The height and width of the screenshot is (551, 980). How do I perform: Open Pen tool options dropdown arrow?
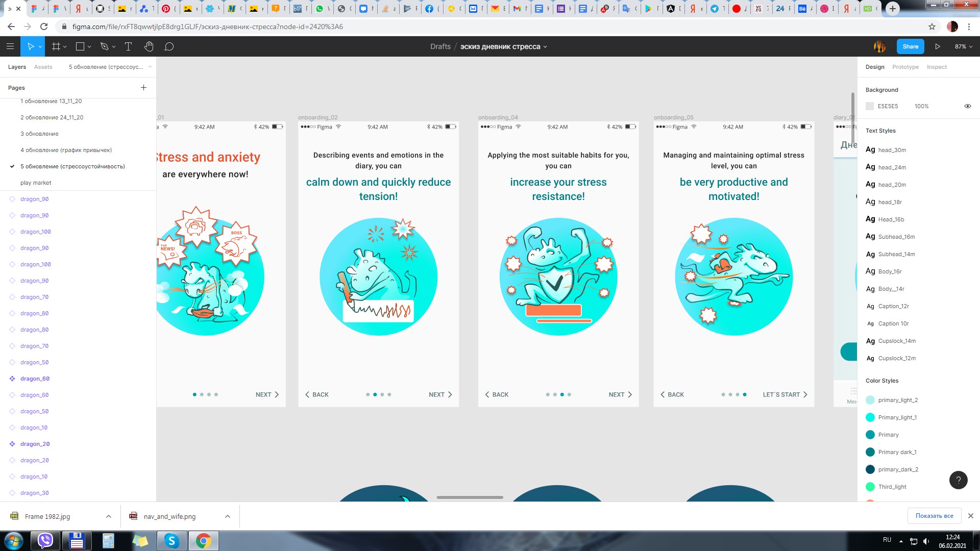pyautogui.click(x=114, y=47)
